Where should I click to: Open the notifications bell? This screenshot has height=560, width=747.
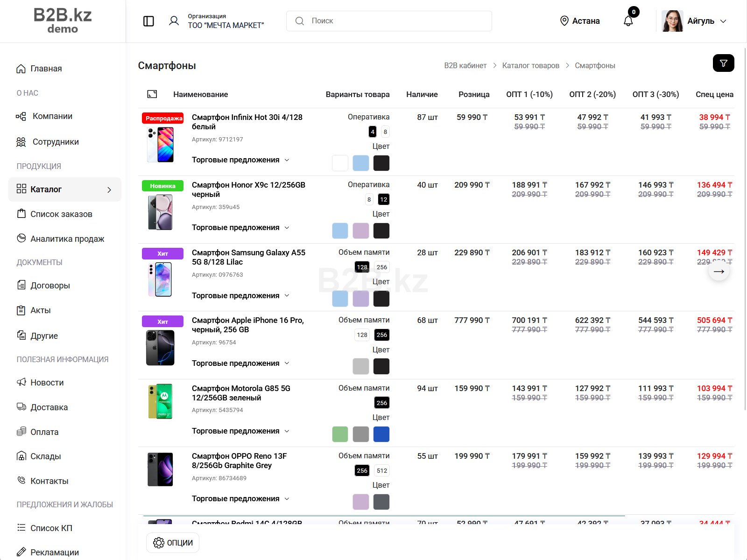click(628, 21)
